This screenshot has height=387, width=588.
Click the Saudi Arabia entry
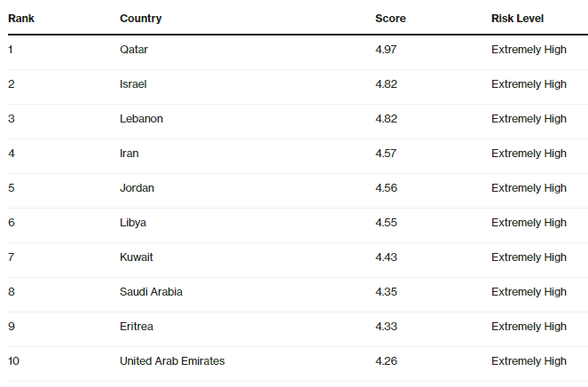click(x=151, y=292)
